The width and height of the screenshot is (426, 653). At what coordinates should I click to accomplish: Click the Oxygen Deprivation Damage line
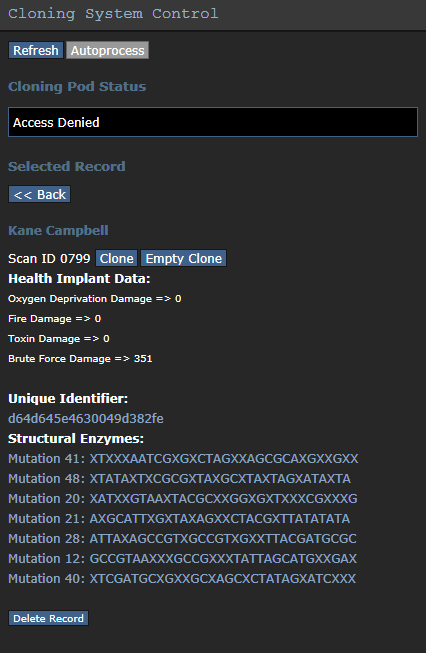[95, 299]
